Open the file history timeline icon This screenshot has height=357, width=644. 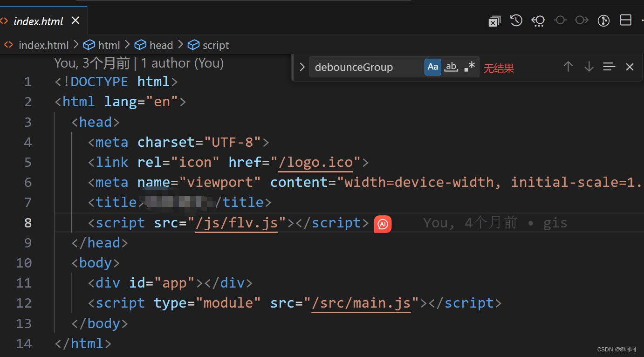516,21
